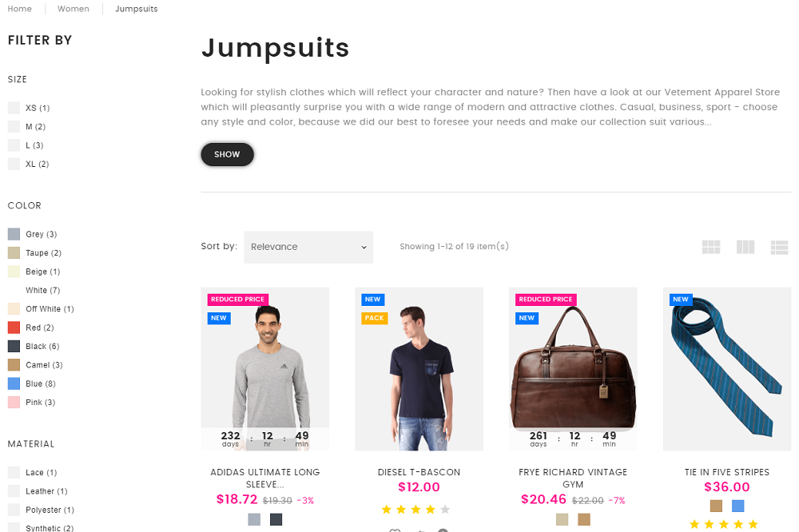Switch to the list view icon
Viewport: 799px width, 532px height.
[x=779, y=247]
